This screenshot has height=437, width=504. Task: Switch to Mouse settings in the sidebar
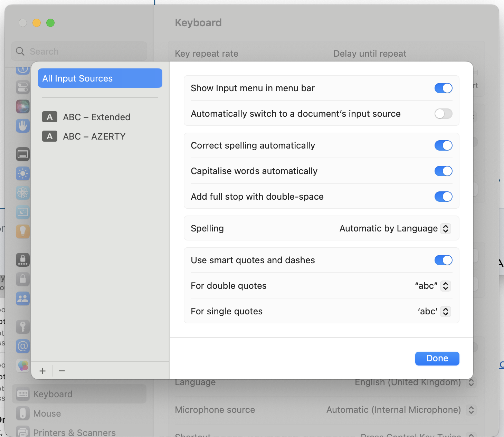click(47, 413)
